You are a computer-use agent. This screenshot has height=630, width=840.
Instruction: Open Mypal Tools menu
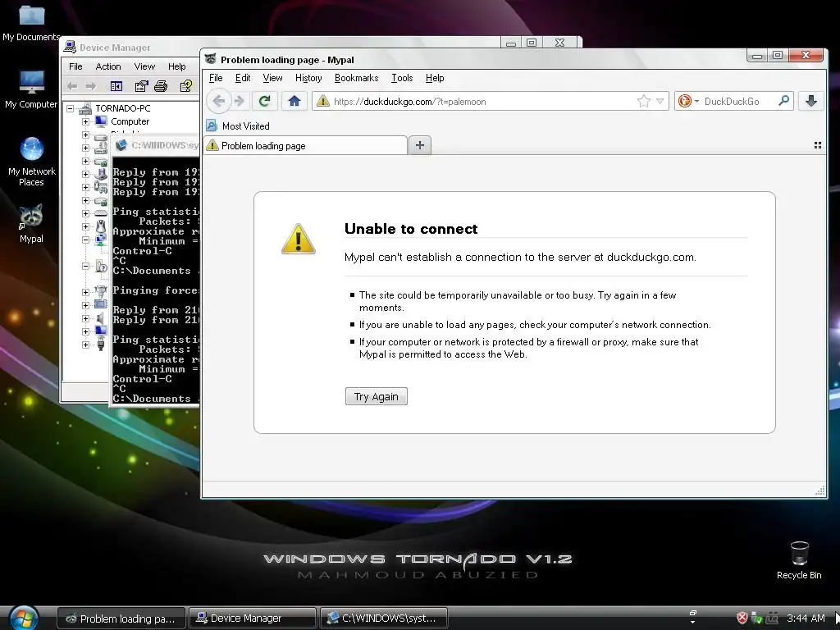click(x=402, y=78)
